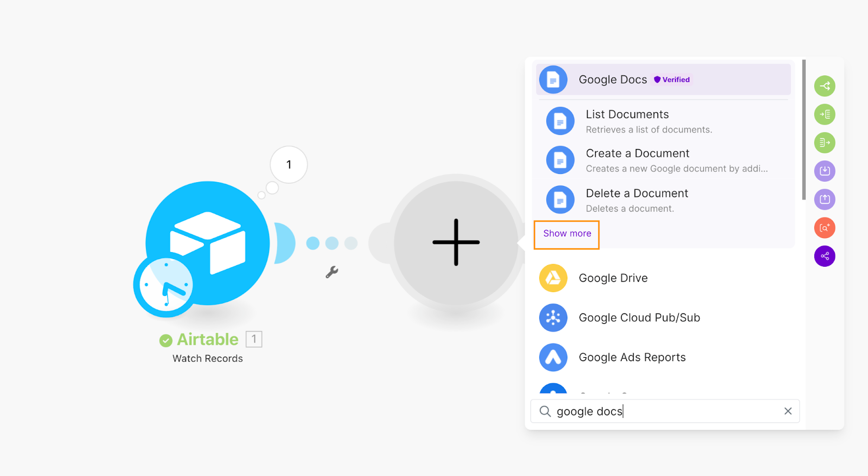Image resolution: width=868 pixels, height=476 pixels.
Task: Click the green Iterator icon
Action: 825,114
